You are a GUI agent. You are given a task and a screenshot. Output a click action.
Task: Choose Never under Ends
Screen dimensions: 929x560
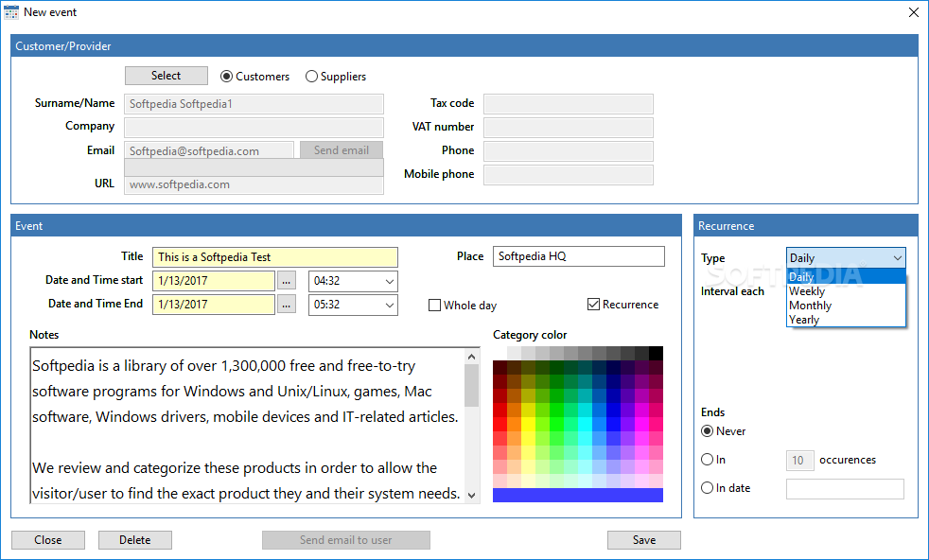click(707, 431)
